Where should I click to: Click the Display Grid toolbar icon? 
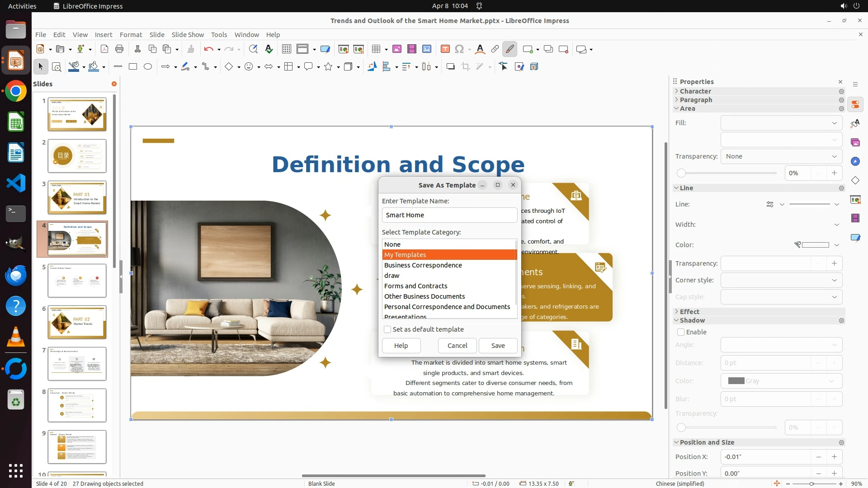286,49
